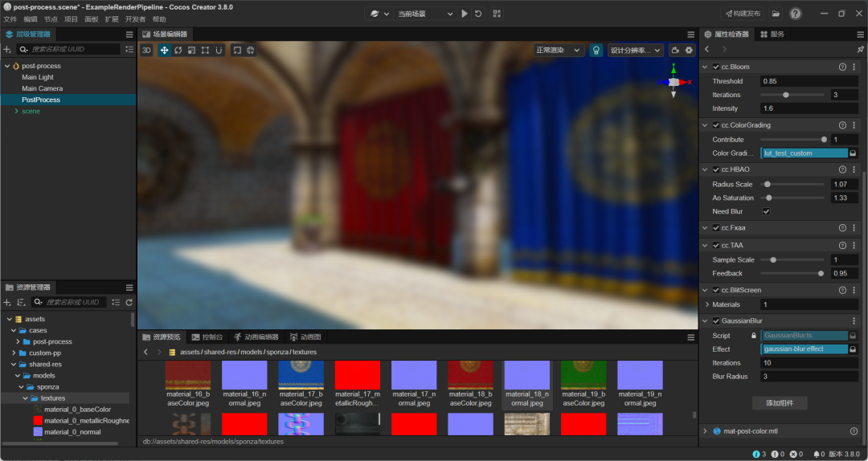Expand the custom-pp folder
This screenshot has height=461, width=868.
(14, 353)
